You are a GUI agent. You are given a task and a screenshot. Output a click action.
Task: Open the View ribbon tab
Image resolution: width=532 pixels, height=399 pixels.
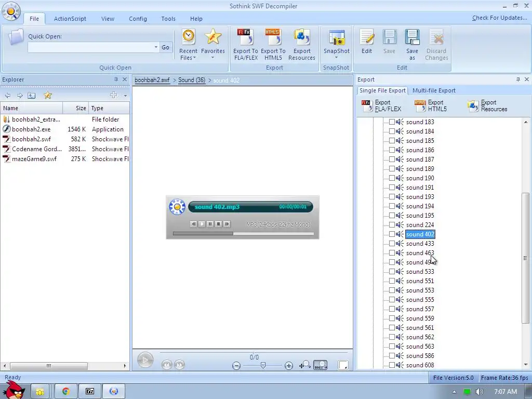pyautogui.click(x=108, y=19)
